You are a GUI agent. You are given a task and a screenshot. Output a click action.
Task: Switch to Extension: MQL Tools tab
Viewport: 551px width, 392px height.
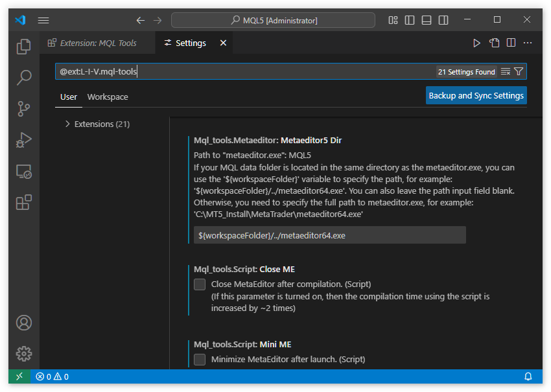pyautogui.click(x=97, y=43)
